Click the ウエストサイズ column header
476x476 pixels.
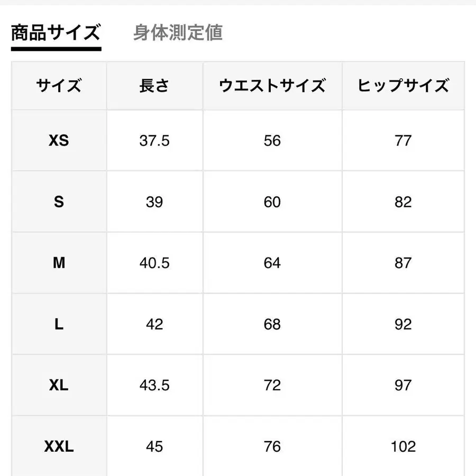click(x=272, y=85)
